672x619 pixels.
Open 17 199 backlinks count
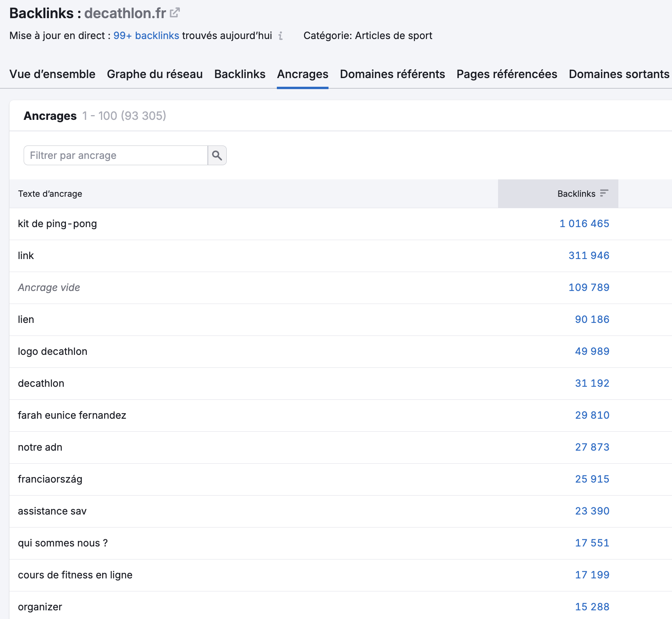point(592,575)
